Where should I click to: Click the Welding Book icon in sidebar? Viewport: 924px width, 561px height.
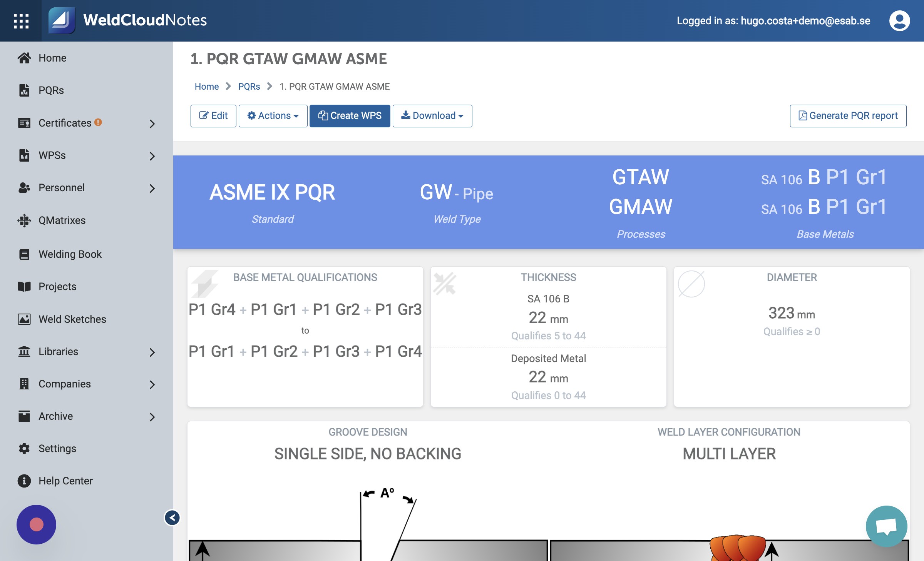24,254
